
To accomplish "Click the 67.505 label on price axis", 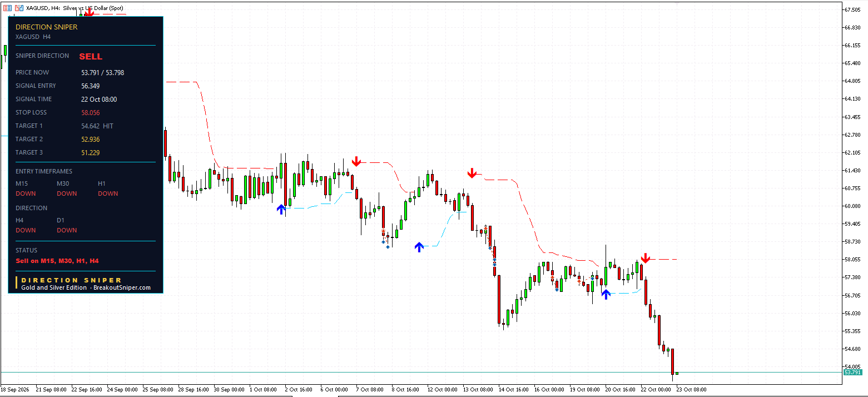I will (852, 9).
